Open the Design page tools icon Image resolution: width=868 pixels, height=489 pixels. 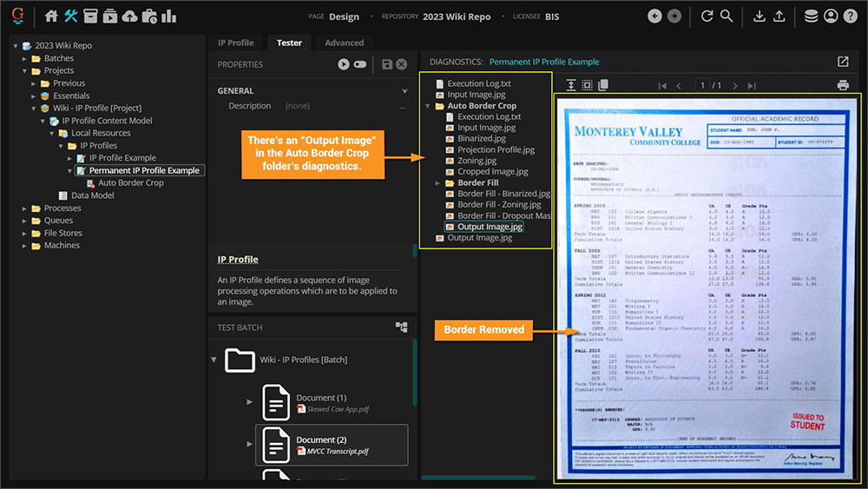pyautogui.click(x=71, y=16)
